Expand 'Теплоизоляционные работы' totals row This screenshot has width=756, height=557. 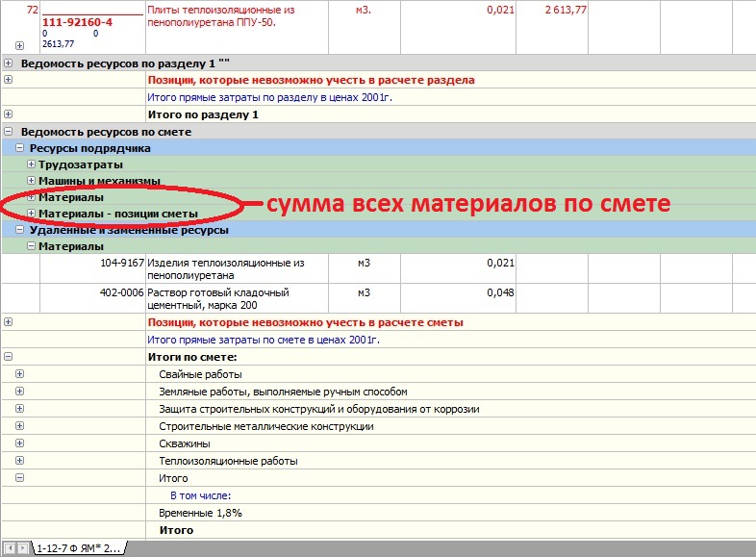click(x=19, y=461)
